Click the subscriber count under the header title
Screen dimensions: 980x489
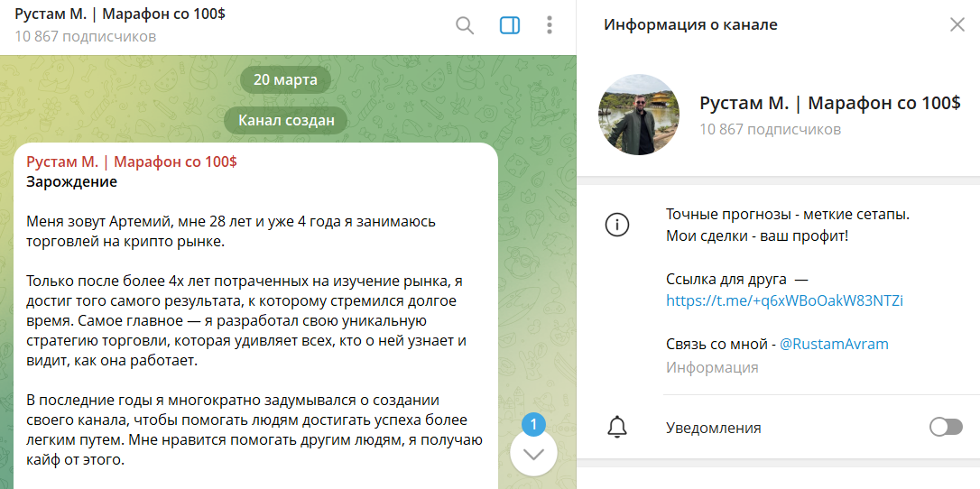pyautogui.click(x=85, y=37)
